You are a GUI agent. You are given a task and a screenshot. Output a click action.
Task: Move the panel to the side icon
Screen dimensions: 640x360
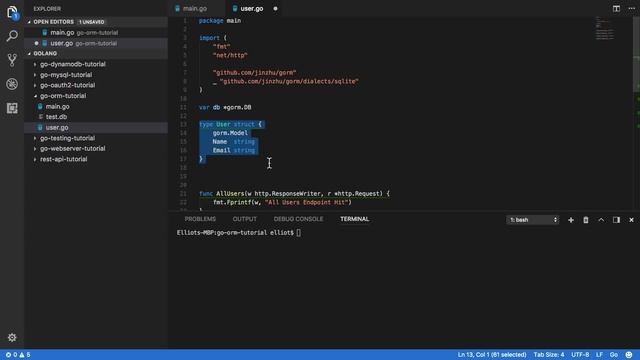click(616, 220)
